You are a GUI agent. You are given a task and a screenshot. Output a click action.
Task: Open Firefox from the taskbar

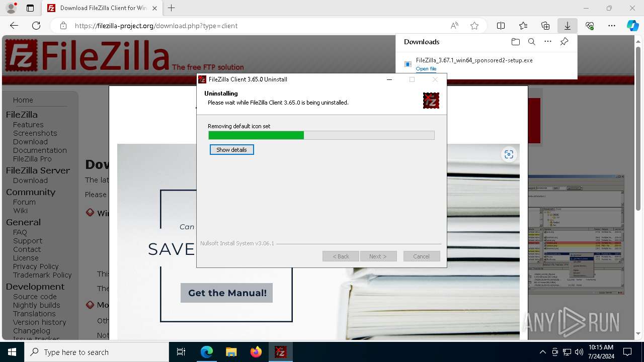[256, 352]
